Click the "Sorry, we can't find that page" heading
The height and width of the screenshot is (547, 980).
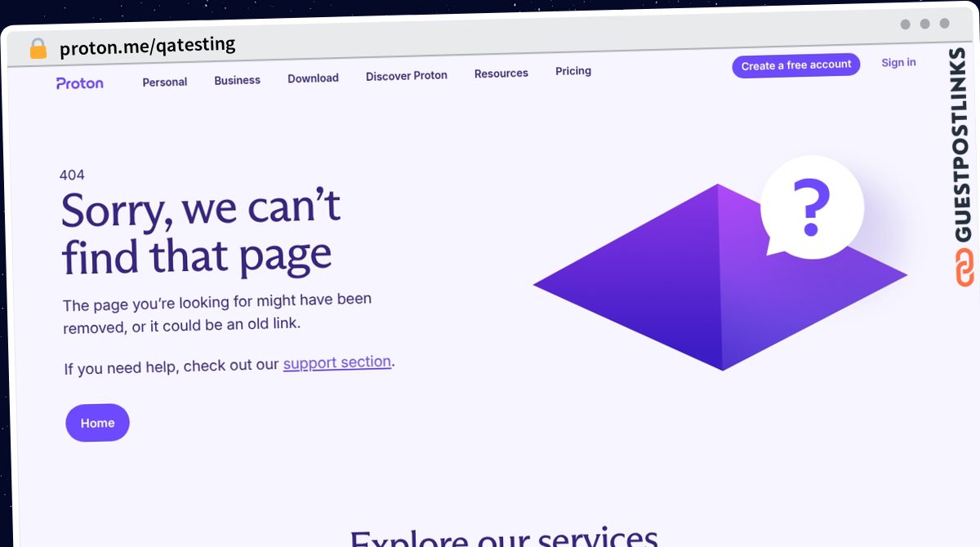[x=201, y=232]
